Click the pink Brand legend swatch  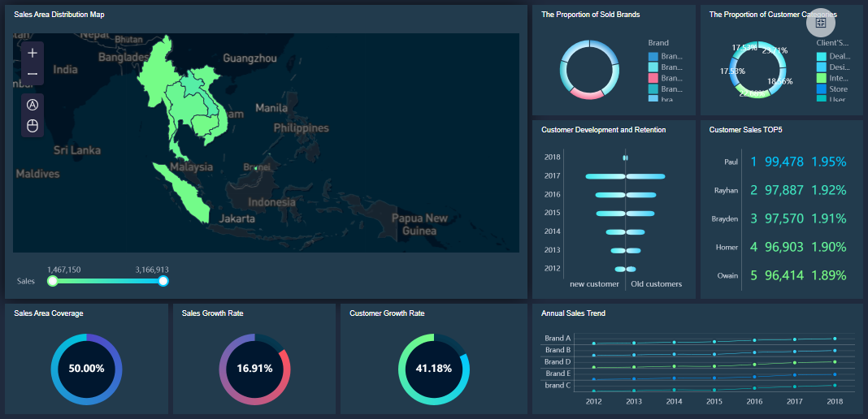point(653,78)
